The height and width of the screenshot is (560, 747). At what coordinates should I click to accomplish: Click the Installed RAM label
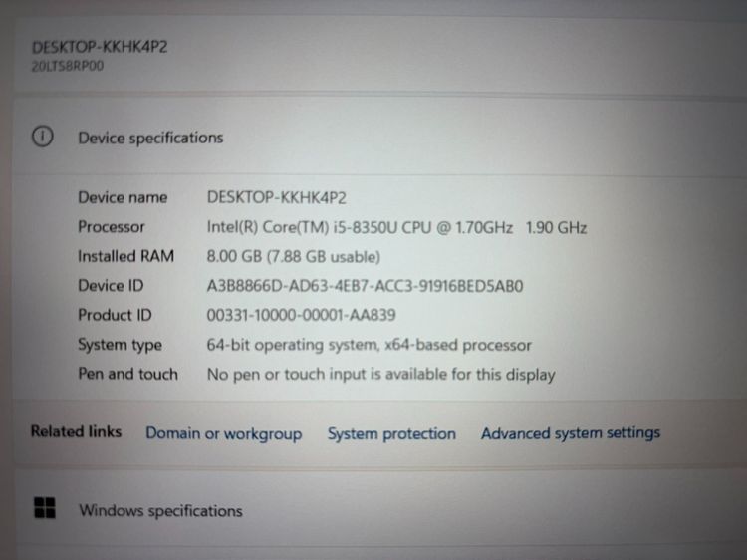(x=125, y=256)
